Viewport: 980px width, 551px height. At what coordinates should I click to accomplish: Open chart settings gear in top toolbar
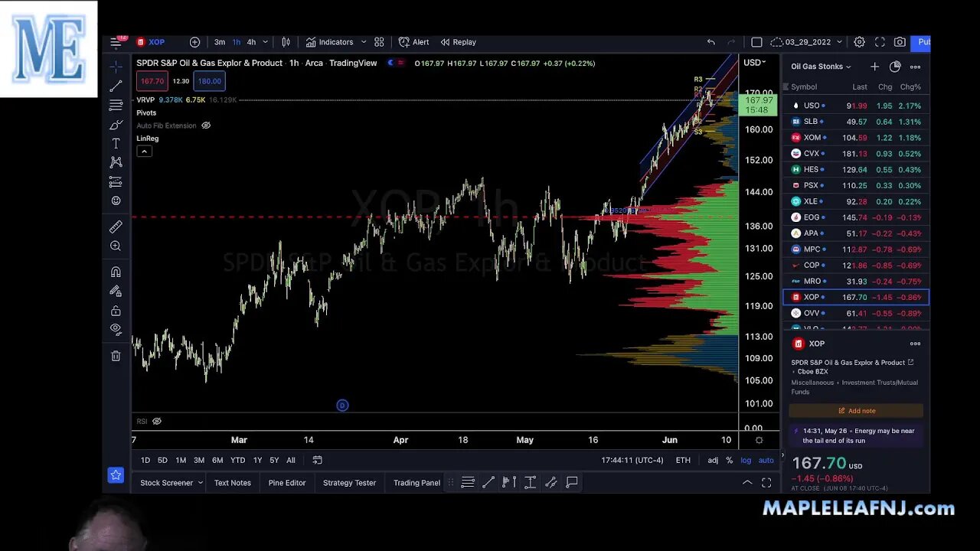coord(860,42)
